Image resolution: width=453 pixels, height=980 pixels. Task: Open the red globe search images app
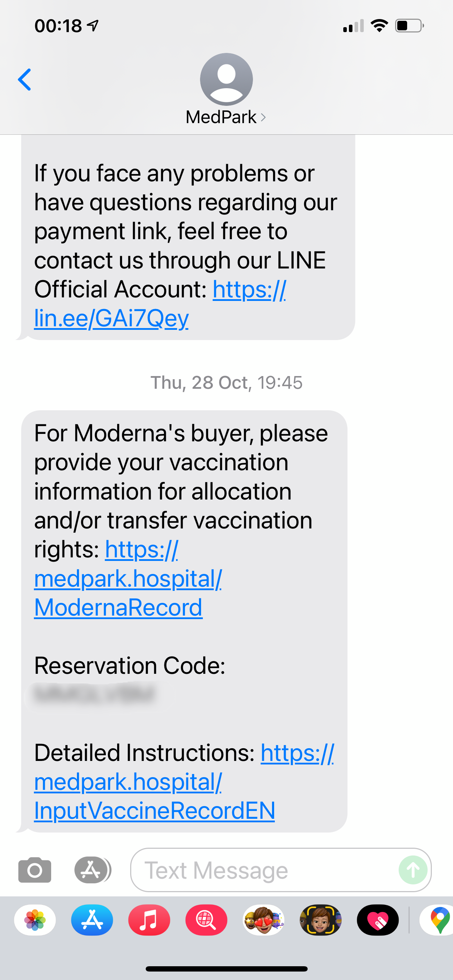tap(206, 920)
